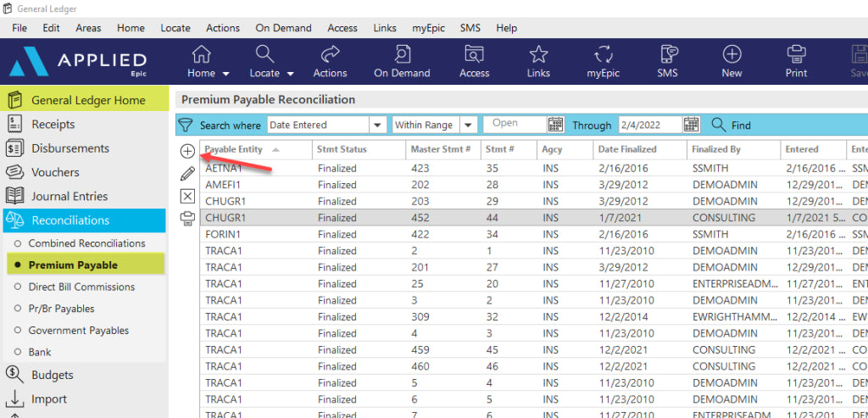Viewport: 868px width, 418px height.
Task: Expand the Home toolbar dropdown arrow
Action: pos(222,74)
